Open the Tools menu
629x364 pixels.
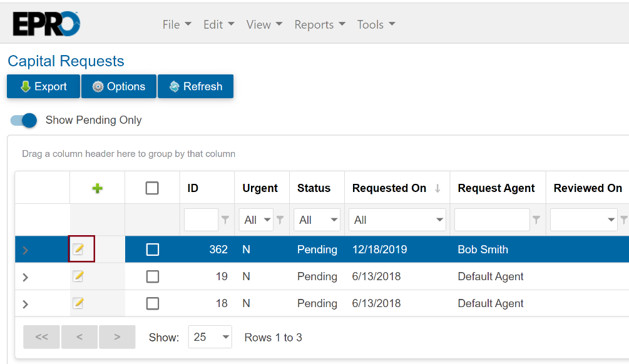[376, 24]
